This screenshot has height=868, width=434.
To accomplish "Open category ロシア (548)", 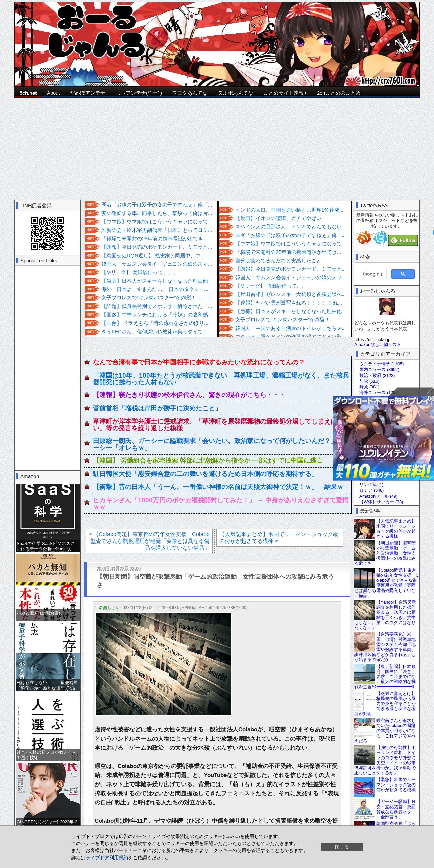I will 371,490.
